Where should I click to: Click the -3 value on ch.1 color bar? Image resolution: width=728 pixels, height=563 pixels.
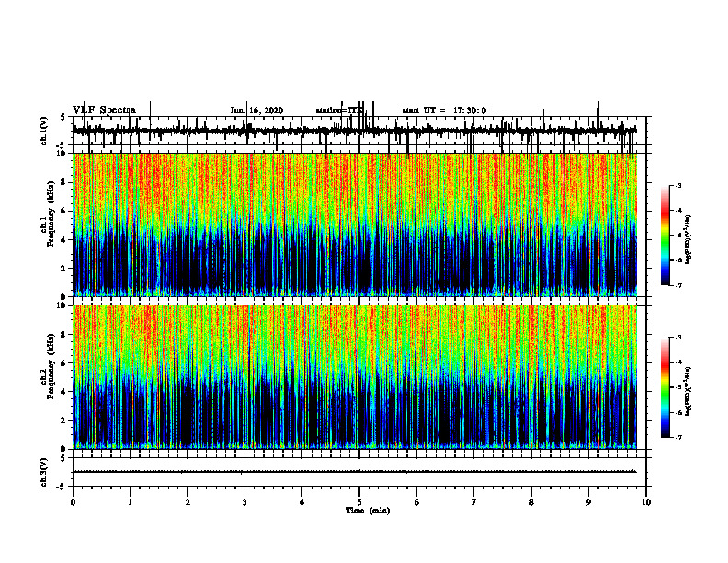pyautogui.click(x=678, y=186)
